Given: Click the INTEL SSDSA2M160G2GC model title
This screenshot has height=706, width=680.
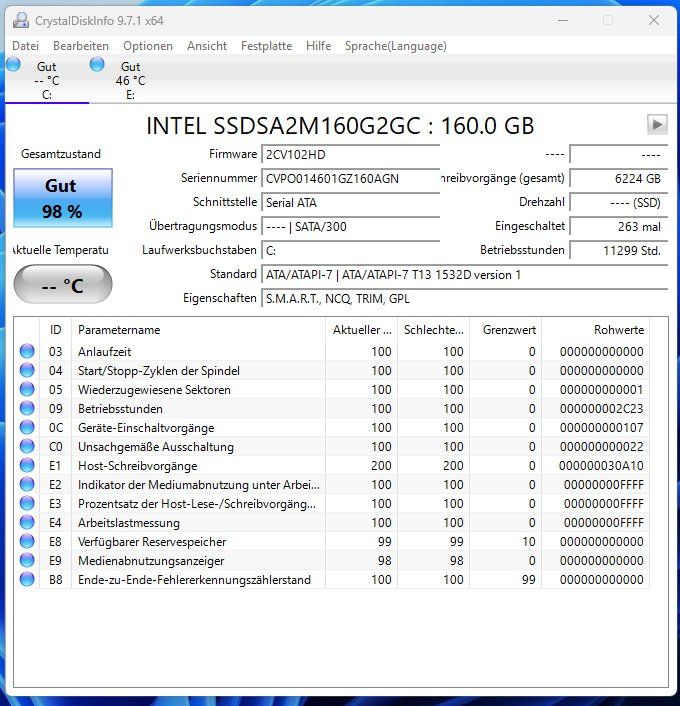Looking at the screenshot, I should click(x=340, y=126).
